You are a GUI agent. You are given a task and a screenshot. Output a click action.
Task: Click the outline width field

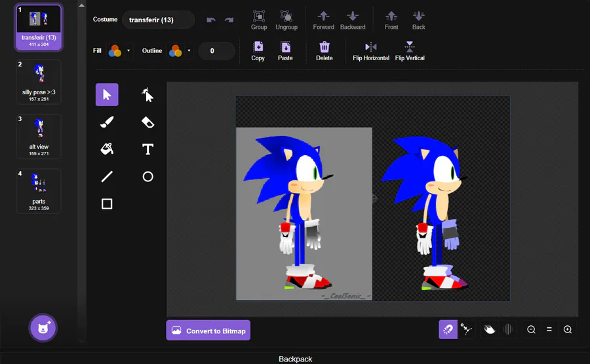tap(216, 50)
